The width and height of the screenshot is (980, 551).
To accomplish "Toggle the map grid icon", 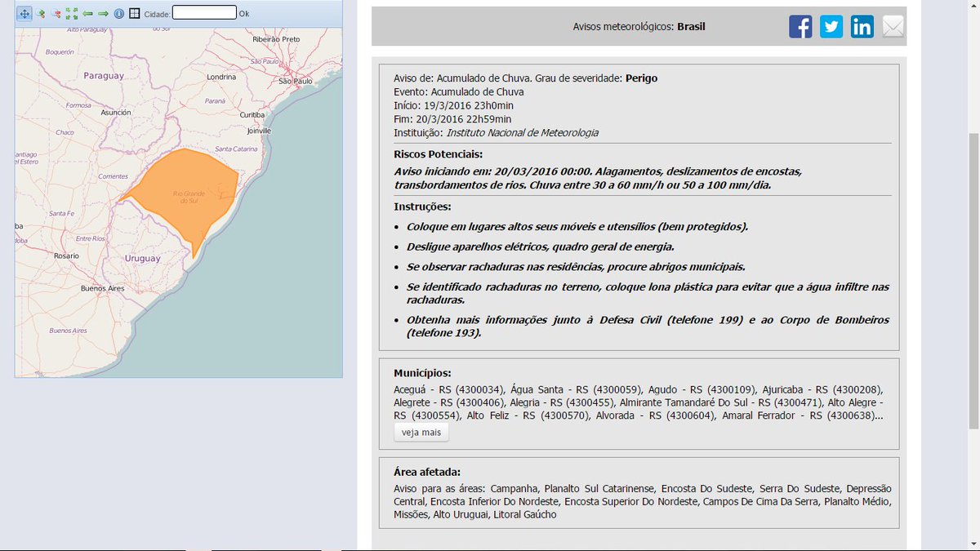I will tap(135, 13).
